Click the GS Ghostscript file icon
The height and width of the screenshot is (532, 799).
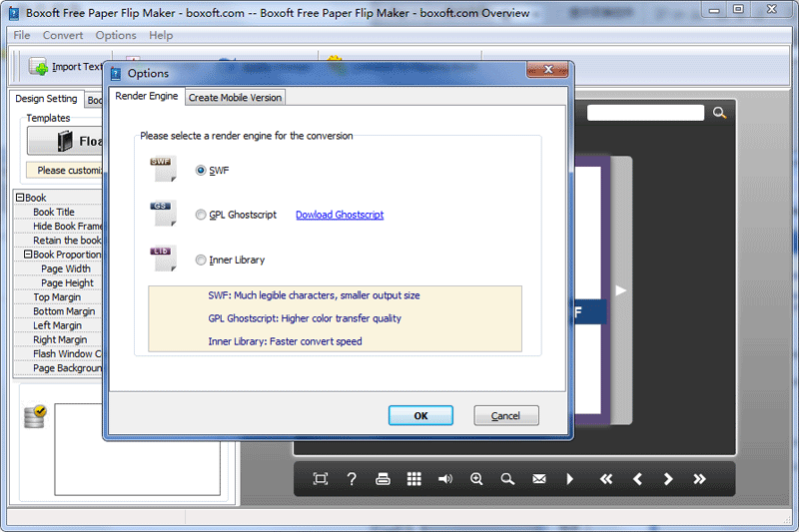point(163,213)
